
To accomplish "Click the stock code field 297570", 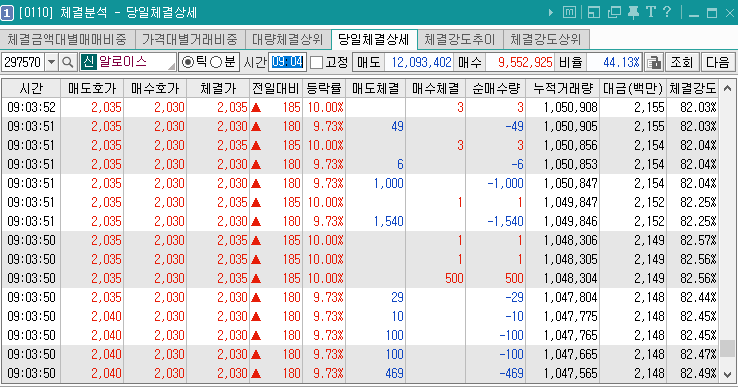I will pyautogui.click(x=23, y=62).
